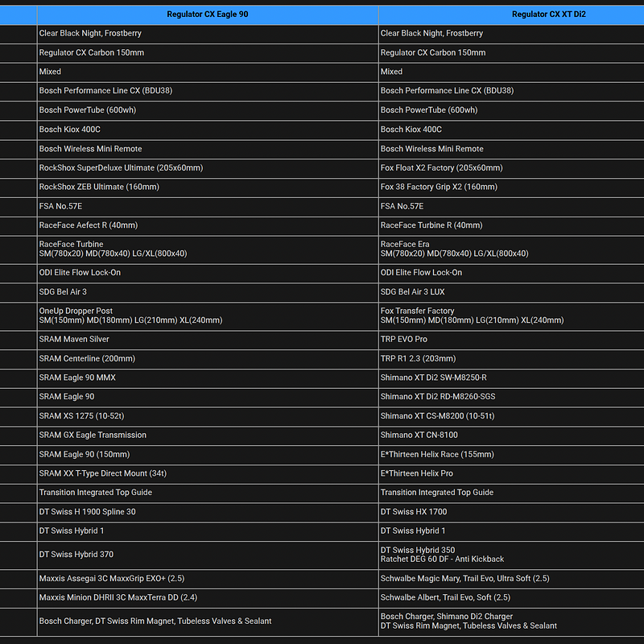The width and height of the screenshot is (644, 644).
Task: Click the XT Di2 Bosch PowerTube (600wh) cell
Action: click(511, 110)
